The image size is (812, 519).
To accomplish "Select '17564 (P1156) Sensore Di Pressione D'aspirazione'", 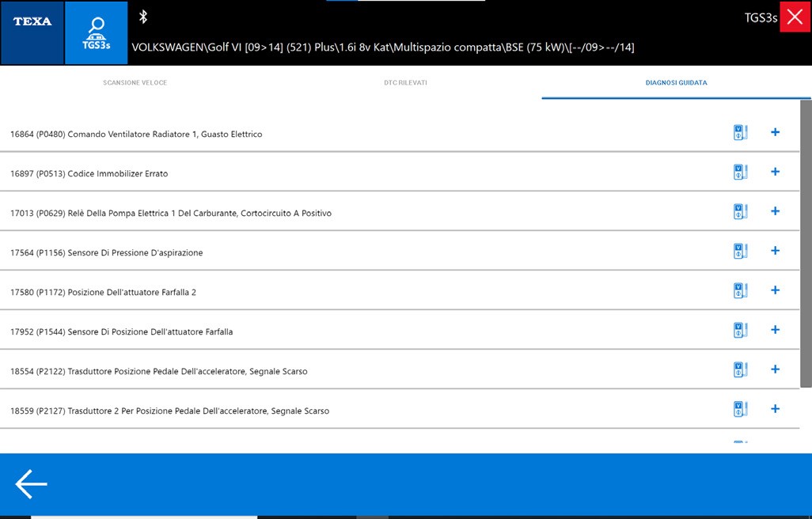I will coord(107,252).
